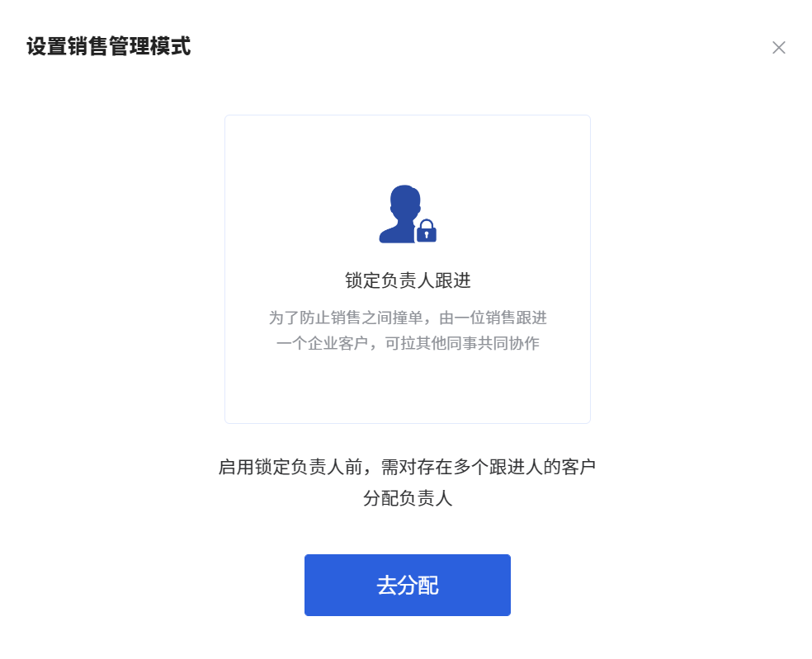
Task: Click the shoulders of the user silhouette
Action: click(x=398, y=234)
